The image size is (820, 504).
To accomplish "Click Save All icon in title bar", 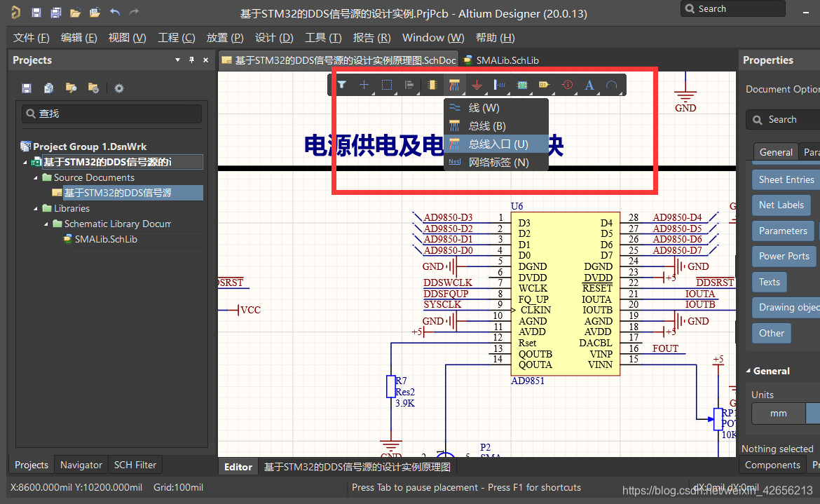I will (56, 13).
